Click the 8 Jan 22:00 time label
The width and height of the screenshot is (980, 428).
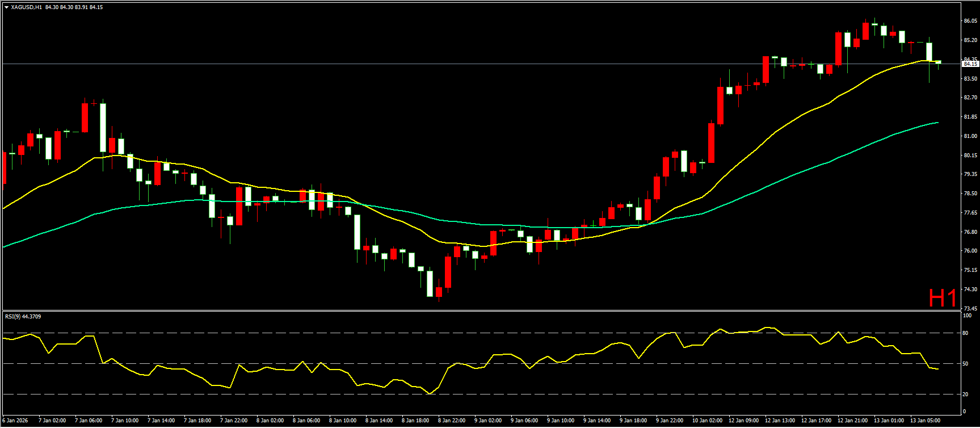coord(452,421)
